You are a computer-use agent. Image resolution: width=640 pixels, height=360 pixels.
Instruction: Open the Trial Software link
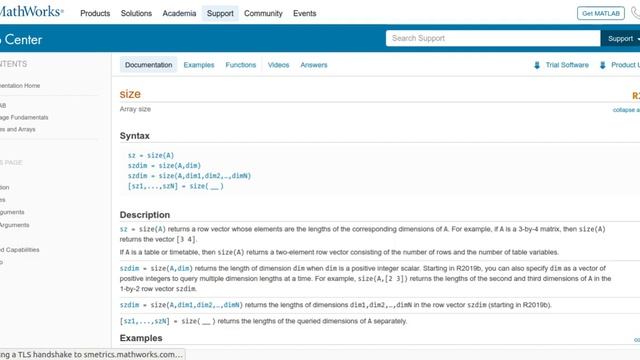[x=567, y=65]
